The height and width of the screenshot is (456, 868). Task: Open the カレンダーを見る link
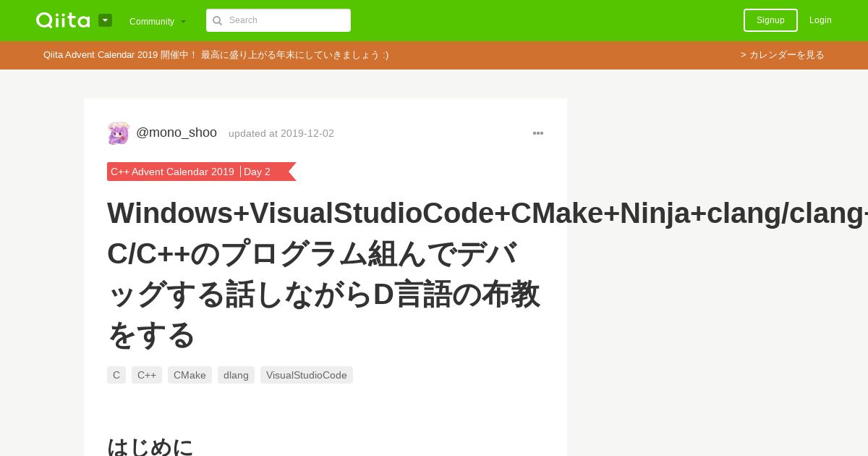click(x=782, y=55)
